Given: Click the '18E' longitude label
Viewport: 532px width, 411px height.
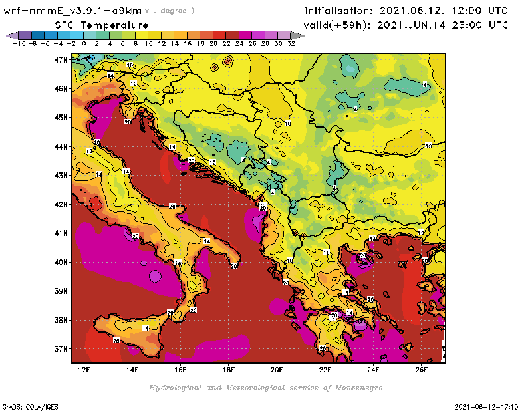Looking at the screenshot, I should tap(228, 370).
